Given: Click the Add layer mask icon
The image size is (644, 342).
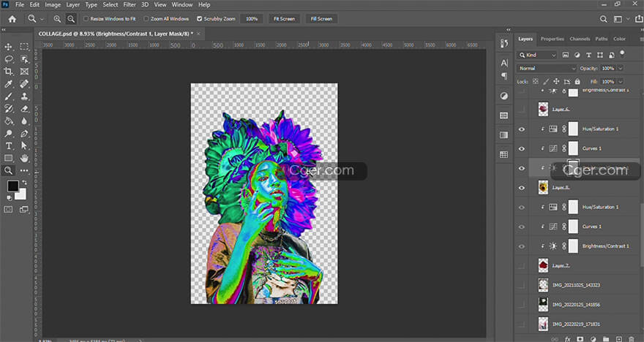Looking at the screenshot, I should pos(580,339).
